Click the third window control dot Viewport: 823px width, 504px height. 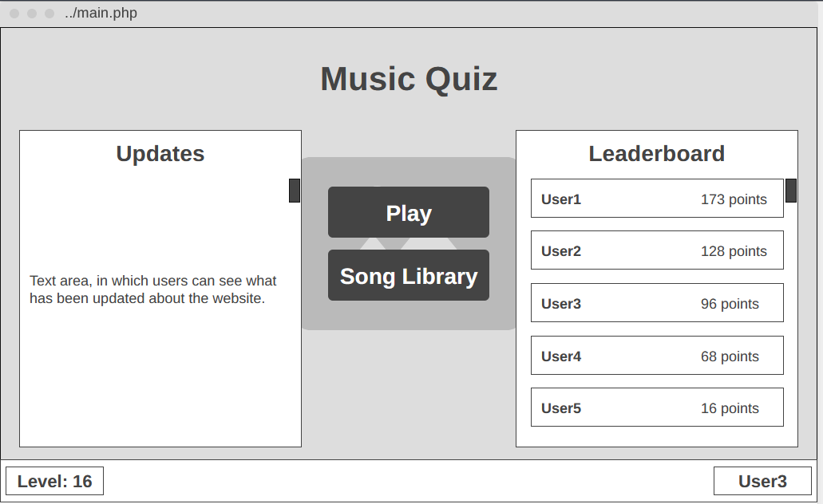[x=49, y=14]
